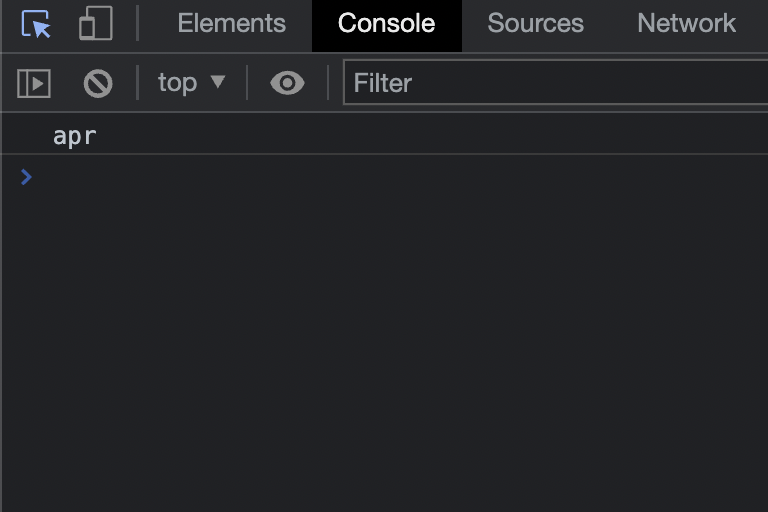
Task: Show the console sidebar panel icon
Action: [x=34, y=83]
